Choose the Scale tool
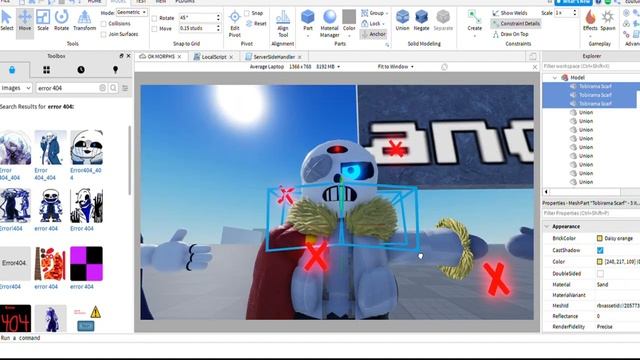 pos(43,21)
